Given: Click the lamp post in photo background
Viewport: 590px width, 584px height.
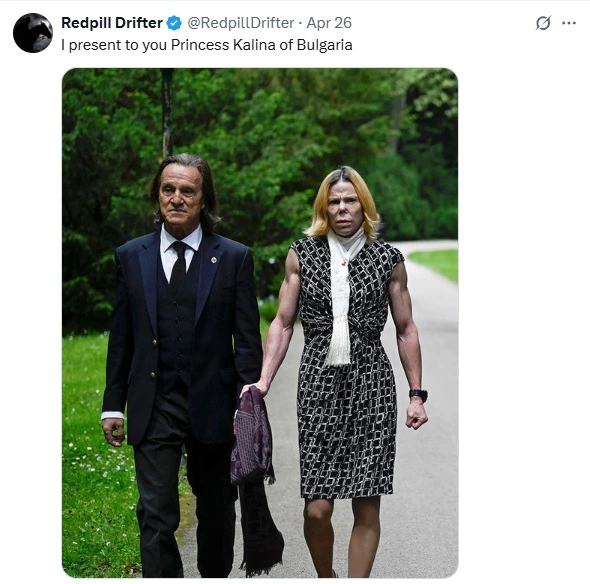Looking at the screenshot, I should tap(168, 113).
